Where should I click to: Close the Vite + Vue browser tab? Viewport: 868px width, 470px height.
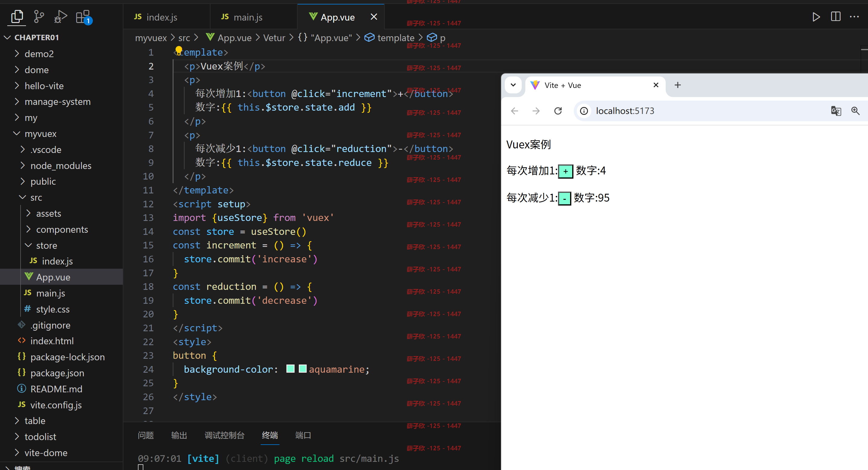click(656, 85)
